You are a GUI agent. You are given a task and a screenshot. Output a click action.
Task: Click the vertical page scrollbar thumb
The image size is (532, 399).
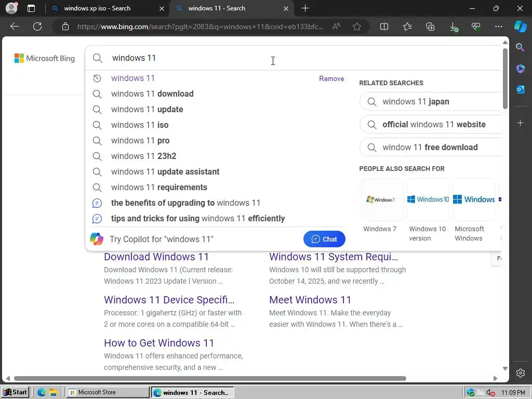505,79
